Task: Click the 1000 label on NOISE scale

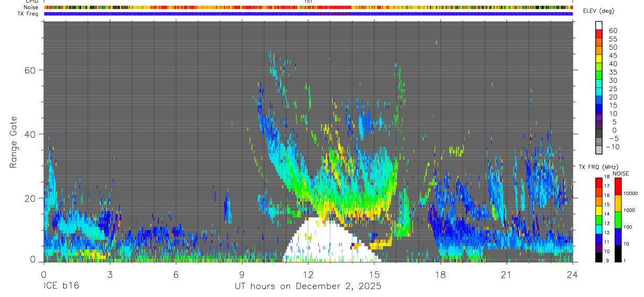Action: click(629, 210)
